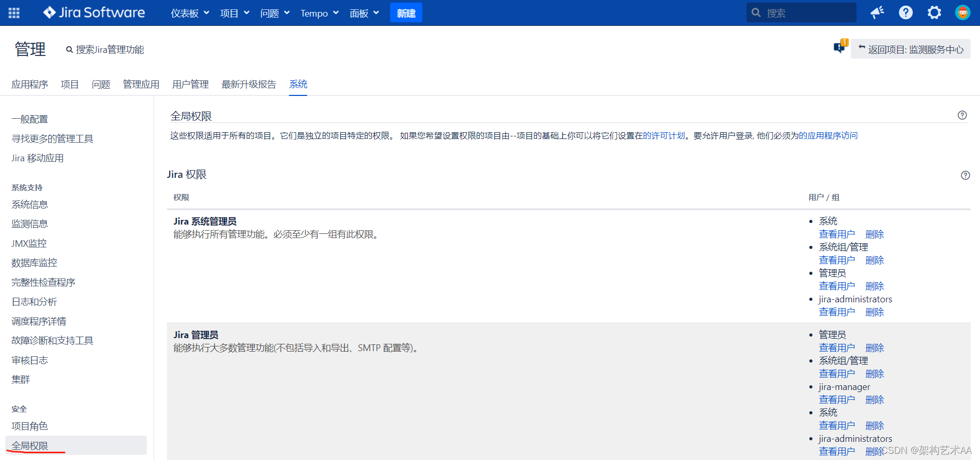This screenshot has height=460, width=980.
Task: Switch to the 问题 admin tab
Action: pos(101,85)
